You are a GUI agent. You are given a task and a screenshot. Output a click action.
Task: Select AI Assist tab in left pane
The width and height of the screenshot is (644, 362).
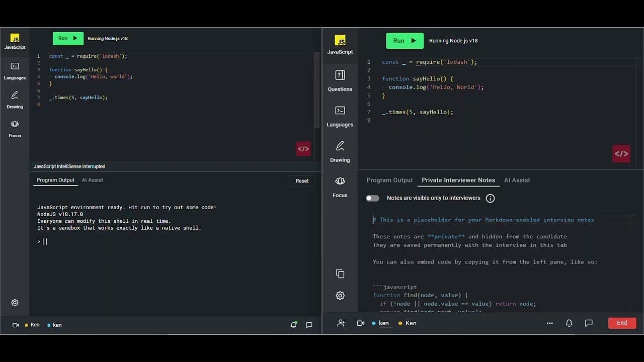point(92,180)
